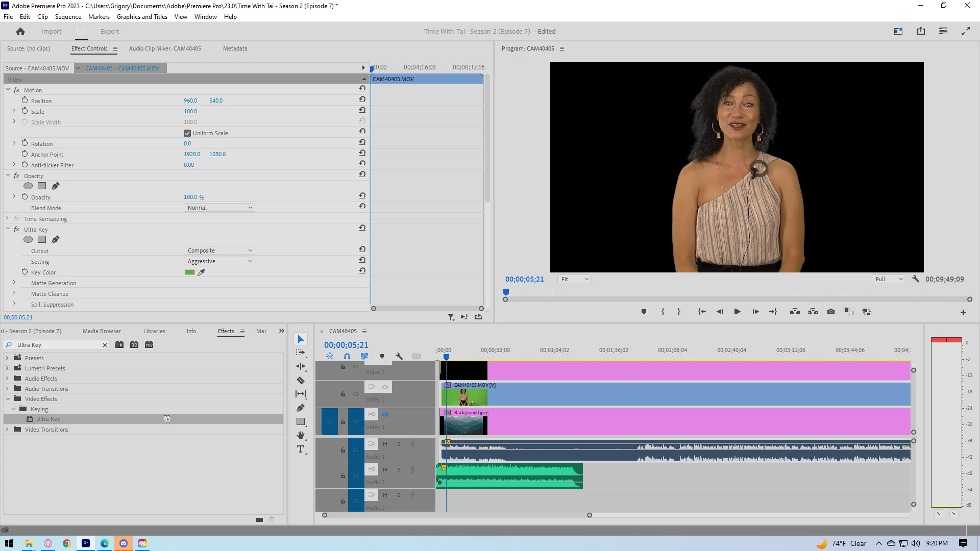Uncheck the Uniform Scale checkbox
The height and width of the screenshot is (551, 980).
[x=187, y=133]
